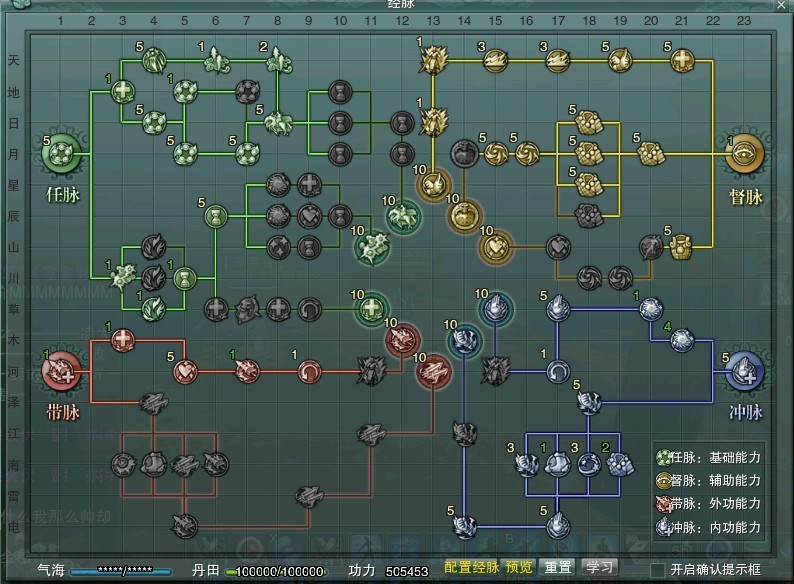Switch to 预览 preview mode
Image resolution: width=794 pixels, height=584 pixels.
[519, 567]
